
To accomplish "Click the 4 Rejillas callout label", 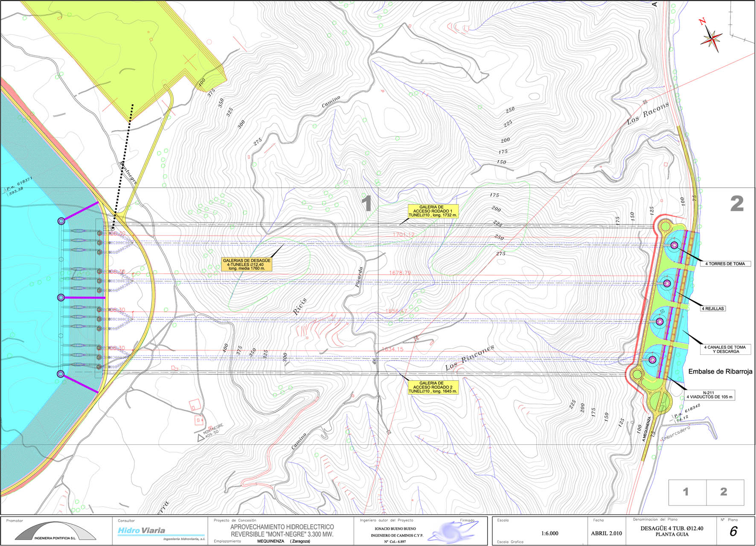I will click(x=712, y=308).
